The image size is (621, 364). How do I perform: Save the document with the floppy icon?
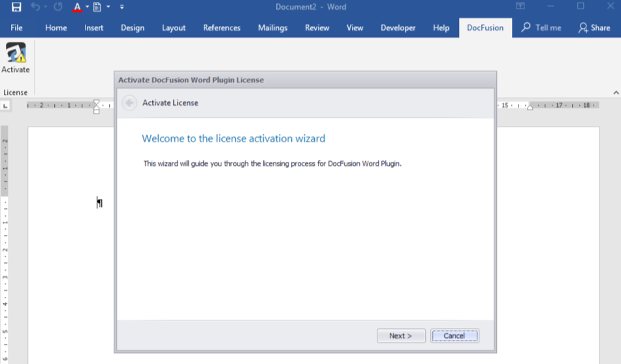16,7
